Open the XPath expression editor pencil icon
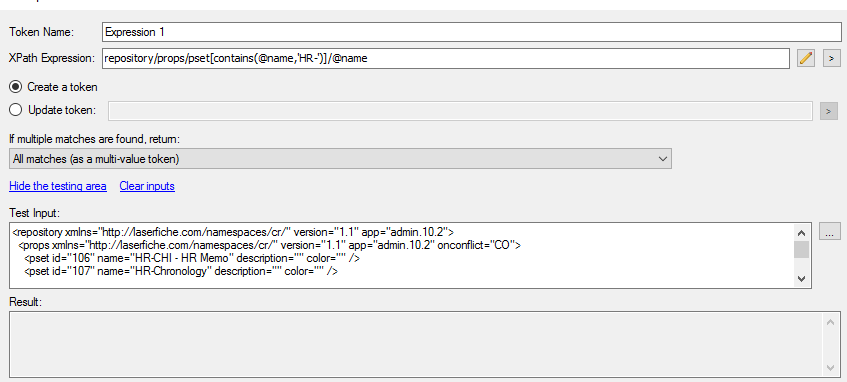 (x=806, y=58)
